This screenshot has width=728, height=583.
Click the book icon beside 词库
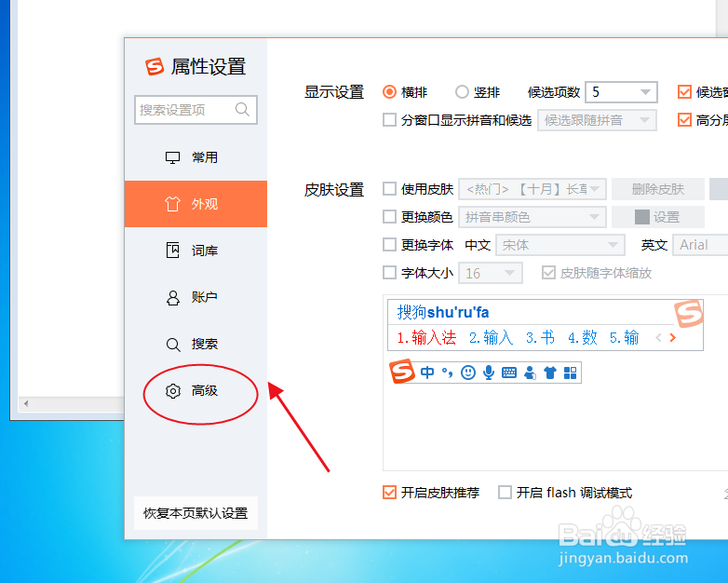tap(173, 251)
